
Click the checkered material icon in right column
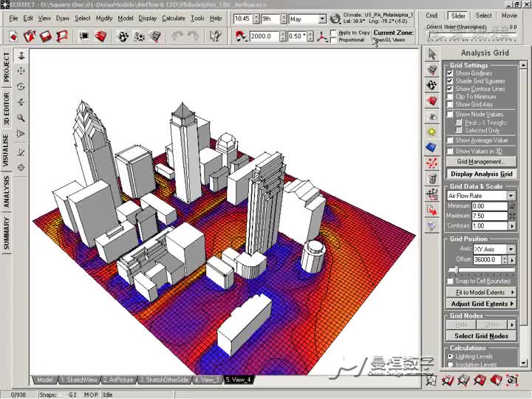pyautogui.click(x=432, y=85)
